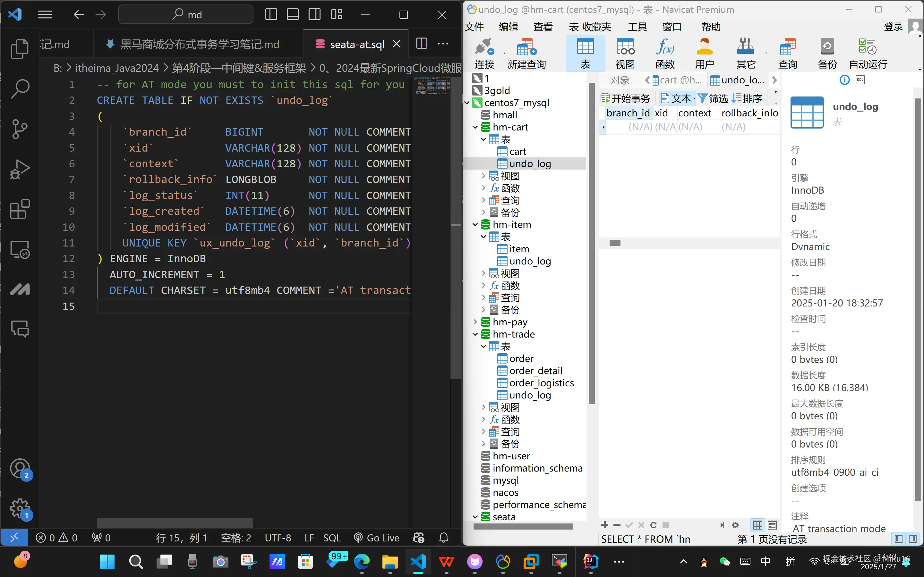
Task: Expand the hm-pay database node
Action: 475,322
